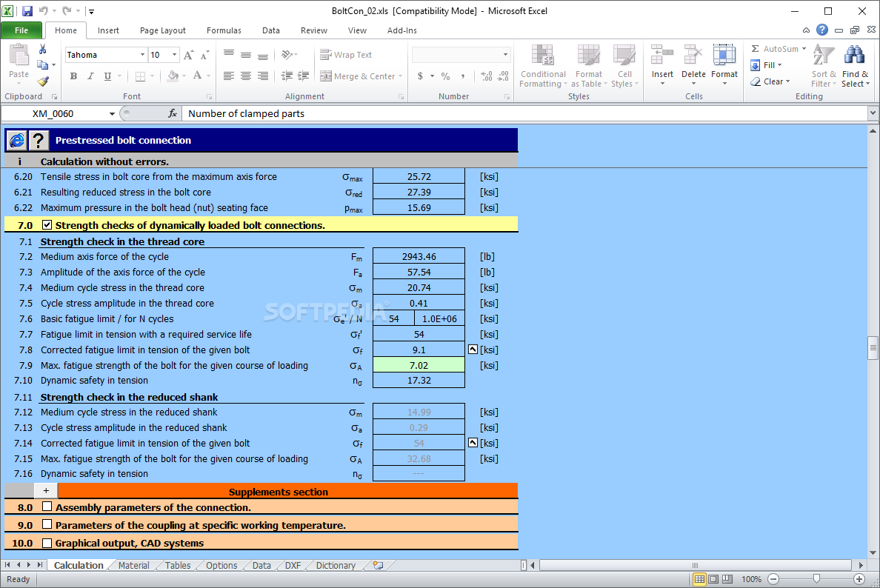The image size is (880, 588).
Task: Switch to Page Break Preview view icon
Action: coord(727,579)
